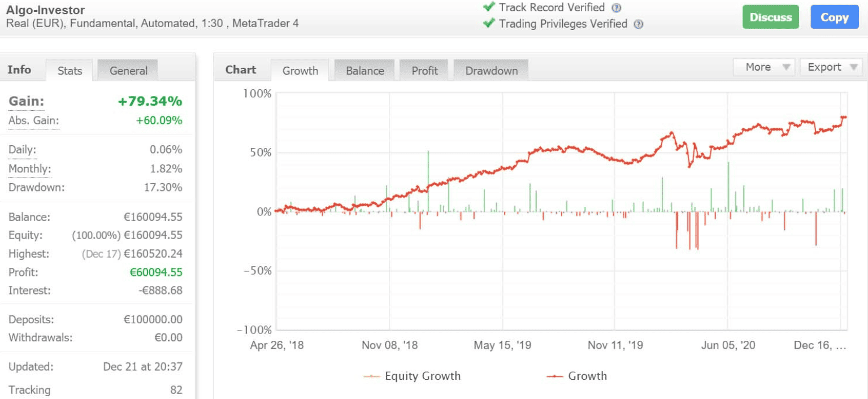Click the Nov 08, '18 date axis label
The height and width of the screenshot is (399, 868).
coord(389,345)
